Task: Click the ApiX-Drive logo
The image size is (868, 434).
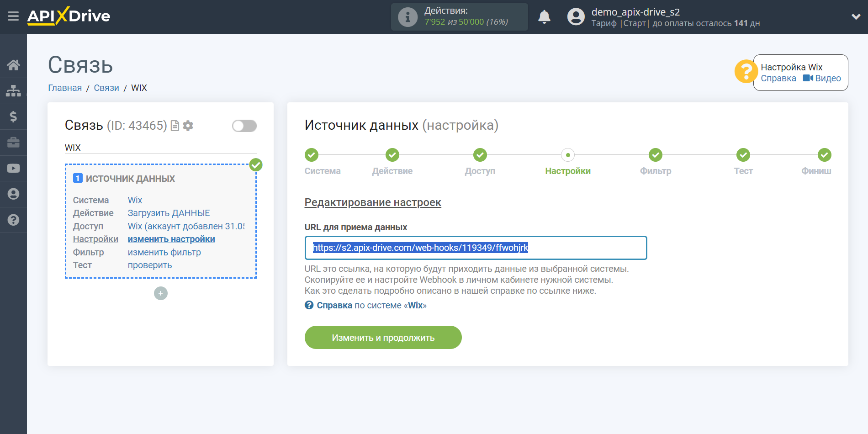Action: 69,16
